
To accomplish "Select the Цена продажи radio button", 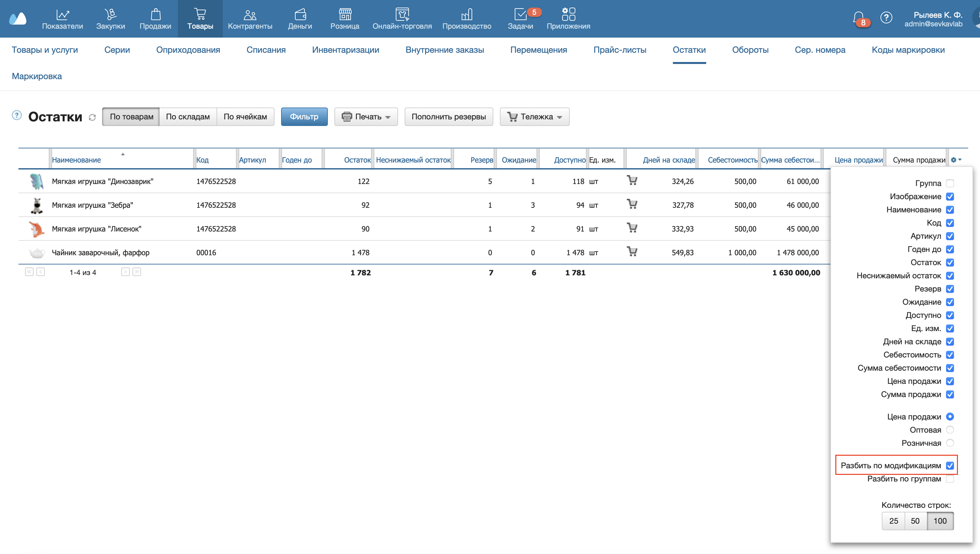I will tap(950, 417).
